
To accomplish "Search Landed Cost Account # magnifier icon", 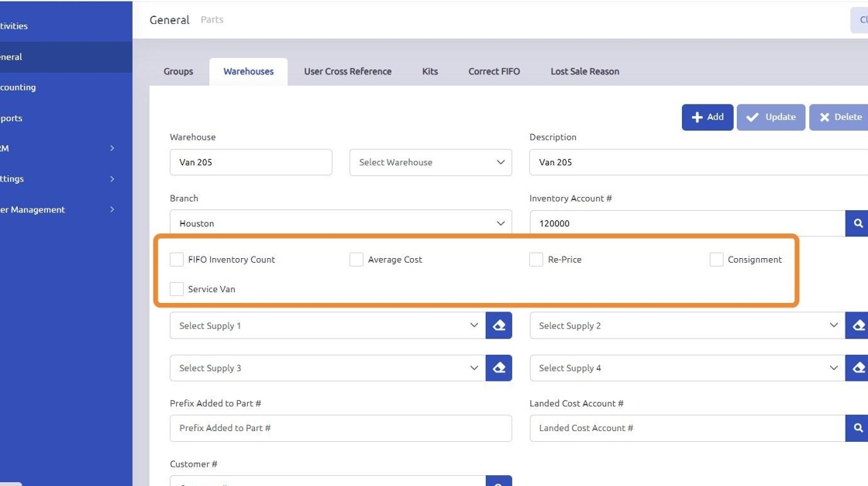I will pos(857,428).
